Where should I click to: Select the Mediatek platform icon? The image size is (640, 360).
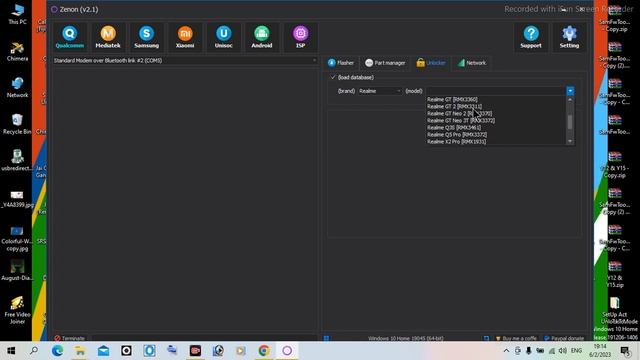(108, 37)
